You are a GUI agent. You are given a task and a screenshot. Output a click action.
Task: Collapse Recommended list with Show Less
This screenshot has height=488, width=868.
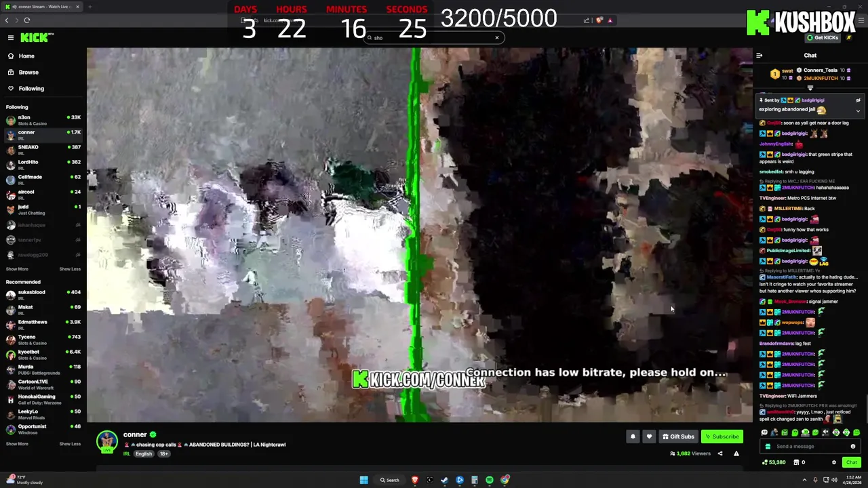[x=70, y=444]
